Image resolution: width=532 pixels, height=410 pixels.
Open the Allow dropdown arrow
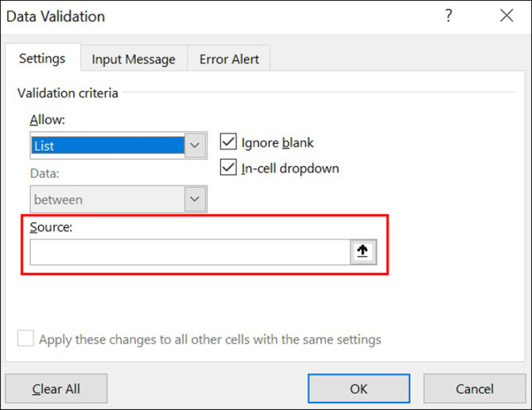pyautogui.click(x=195, y=145)
